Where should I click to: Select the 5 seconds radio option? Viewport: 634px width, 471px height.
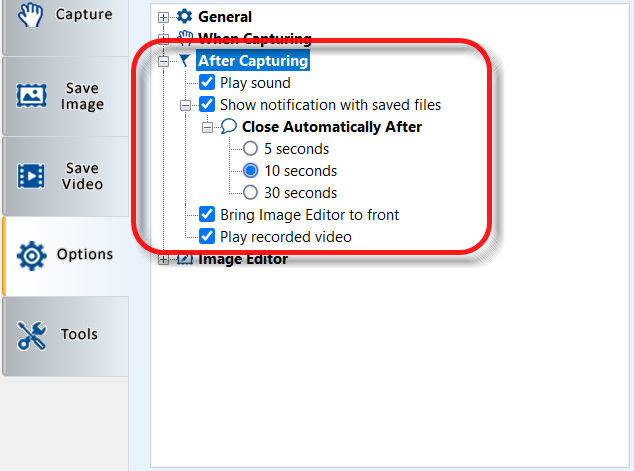[251, 149]
